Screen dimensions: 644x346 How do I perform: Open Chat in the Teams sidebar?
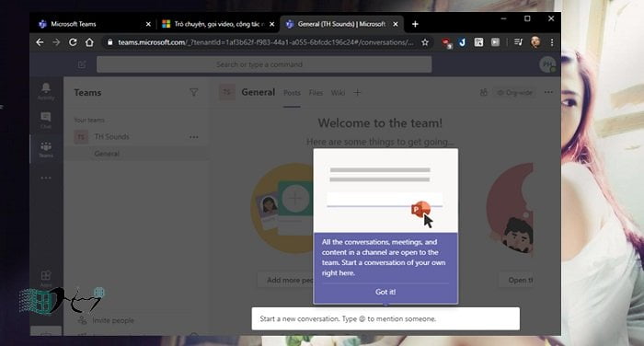point(46,120)
